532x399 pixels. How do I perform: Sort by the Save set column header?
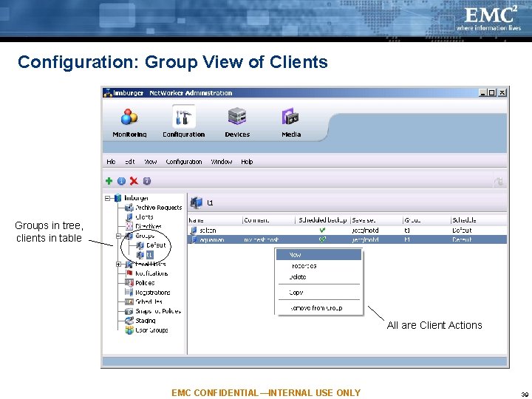point(377,220)
